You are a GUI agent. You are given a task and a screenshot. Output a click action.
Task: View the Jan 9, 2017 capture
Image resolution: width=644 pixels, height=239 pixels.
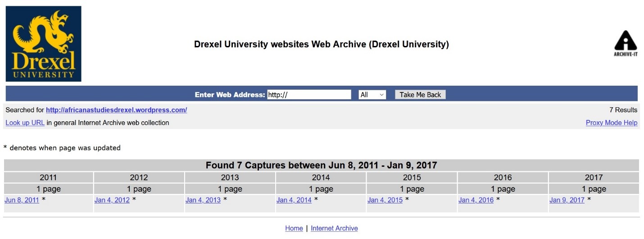(567, 200)
